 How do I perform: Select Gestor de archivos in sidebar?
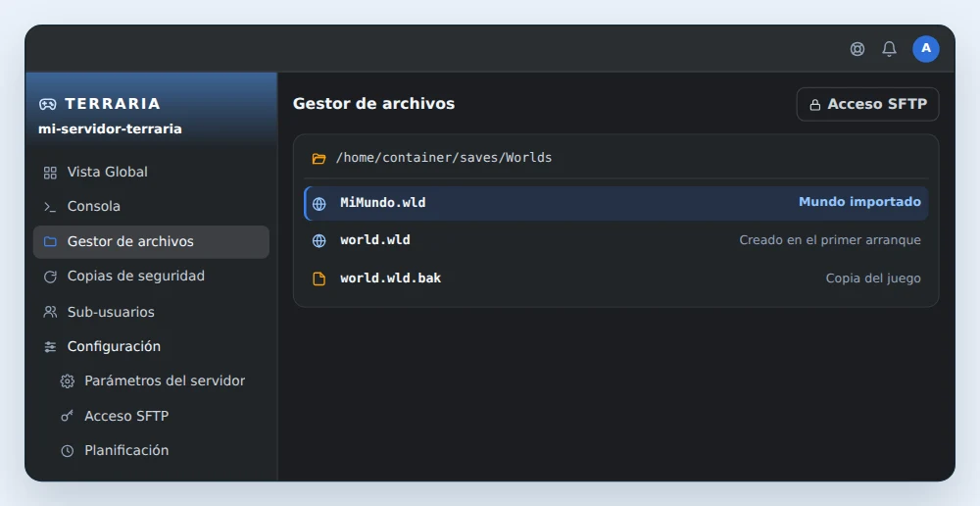pyautogui.click(x=151, y=241)
